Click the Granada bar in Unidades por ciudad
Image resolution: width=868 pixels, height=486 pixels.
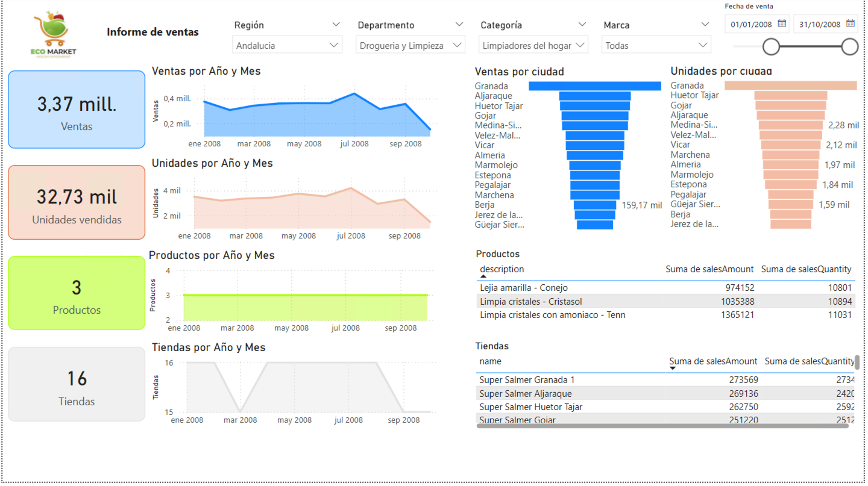click(791, 86)
